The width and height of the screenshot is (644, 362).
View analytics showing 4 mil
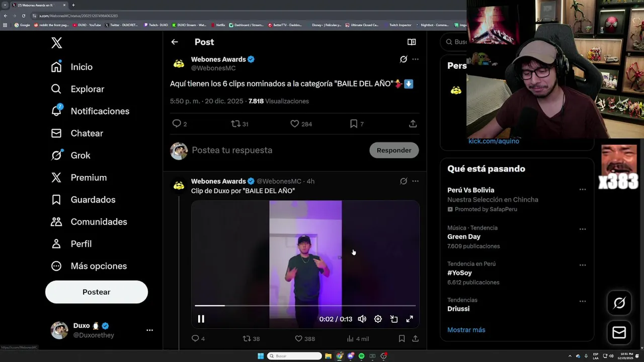(x=357, y=339)
